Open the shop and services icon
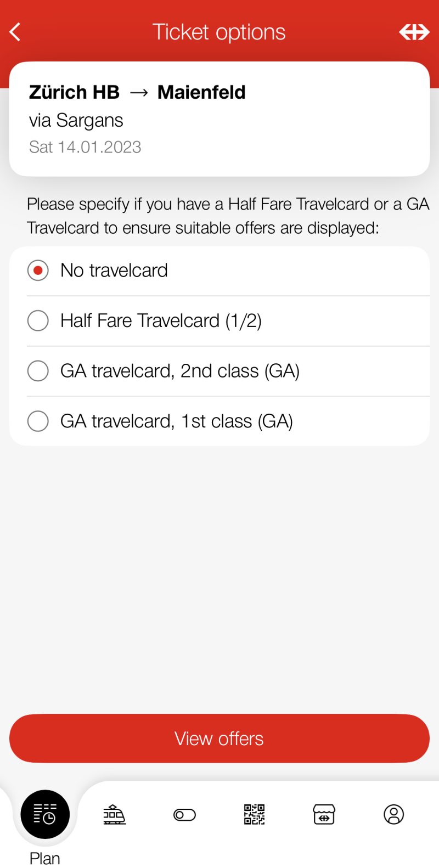Screen dimensions: 439x868 click(x=324, y=814)
